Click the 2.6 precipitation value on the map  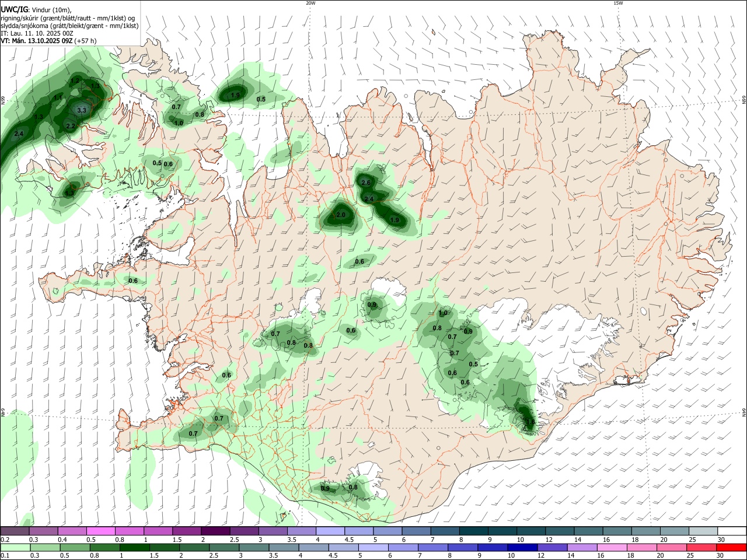point(366,183)
